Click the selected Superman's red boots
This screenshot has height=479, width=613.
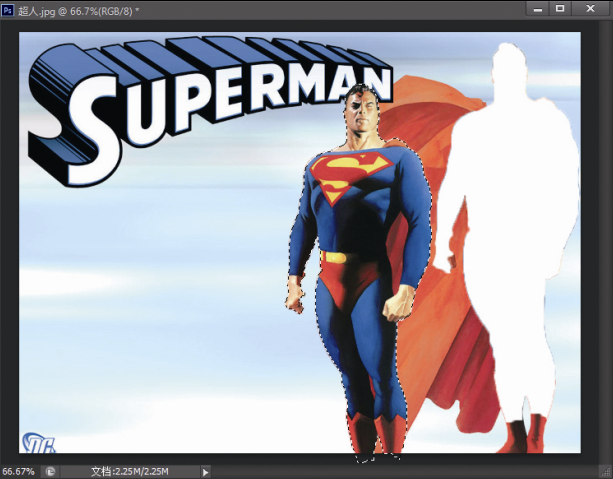click(377, 435)
